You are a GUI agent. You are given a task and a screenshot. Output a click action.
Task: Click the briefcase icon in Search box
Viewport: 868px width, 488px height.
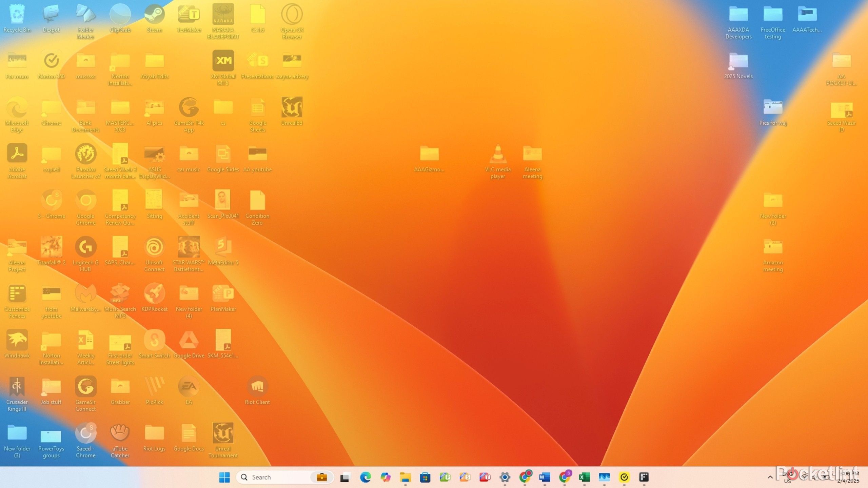(x=321, y=477)
